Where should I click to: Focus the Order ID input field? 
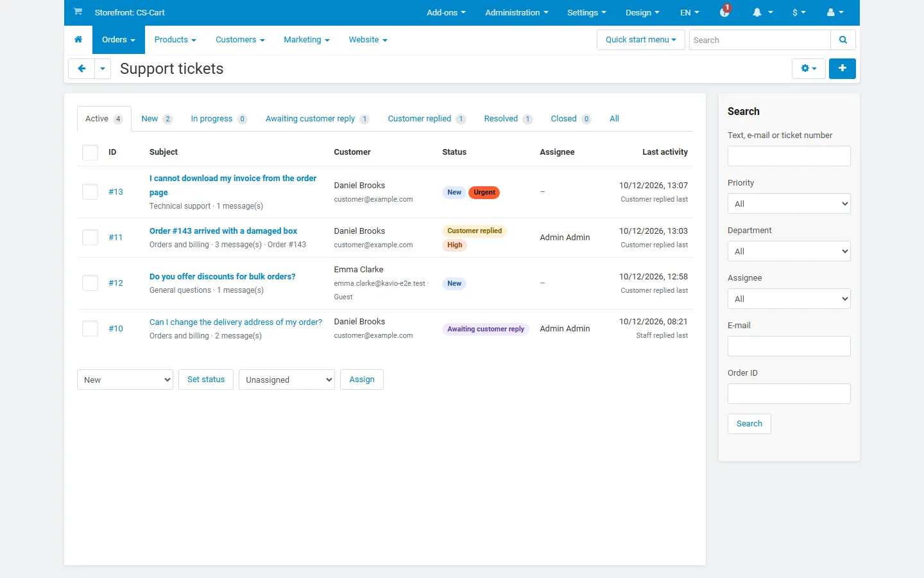pos(789,394)
